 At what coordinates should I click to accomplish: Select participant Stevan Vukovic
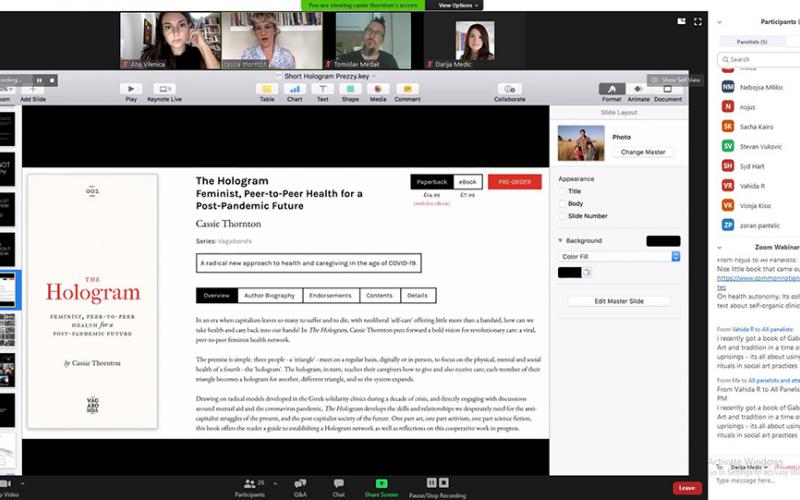(x=759, y=146)
